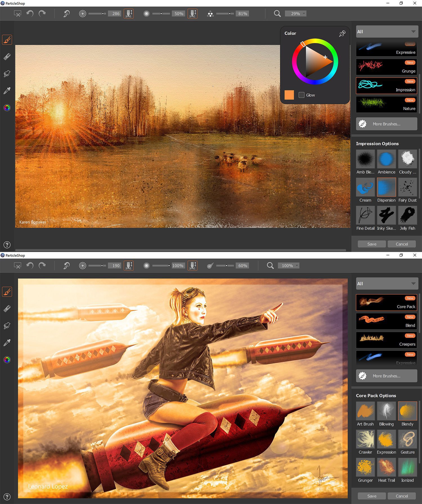Select brush tool in top ParticleShop window
This screenshot has width=422, height=504.
[x=7, y=40]
